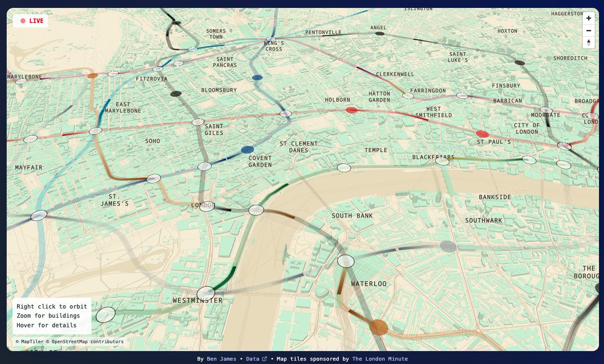Zoom in with the plus button
The width and height of the screenshot is (604, 364).
click(x=588, y=18)
